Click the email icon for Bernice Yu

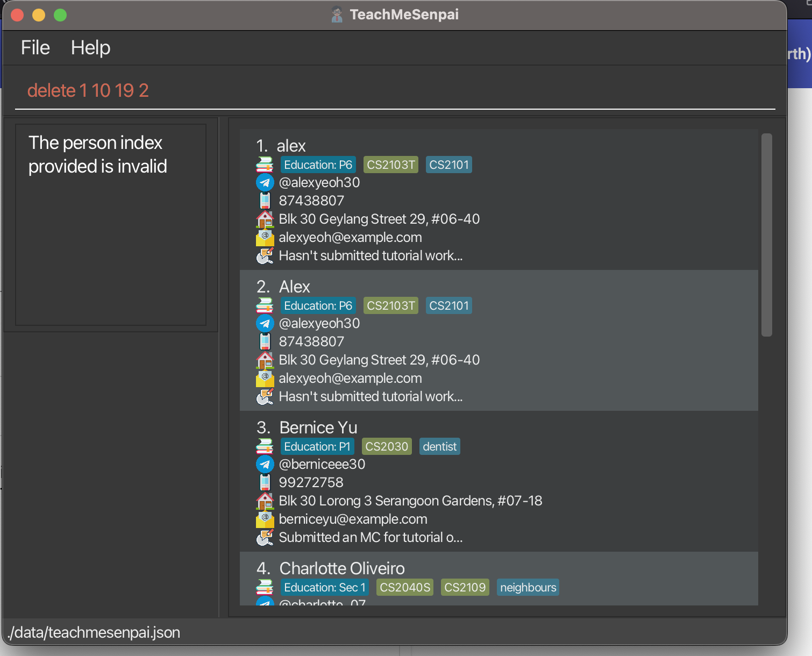pyautogui.click(x=265, y=519)
